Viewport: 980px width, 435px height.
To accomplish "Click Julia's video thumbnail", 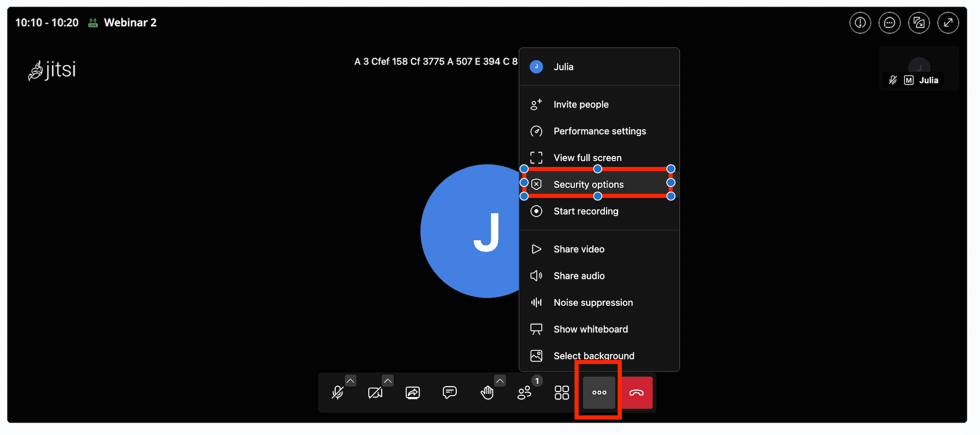I will pos(919,67).
